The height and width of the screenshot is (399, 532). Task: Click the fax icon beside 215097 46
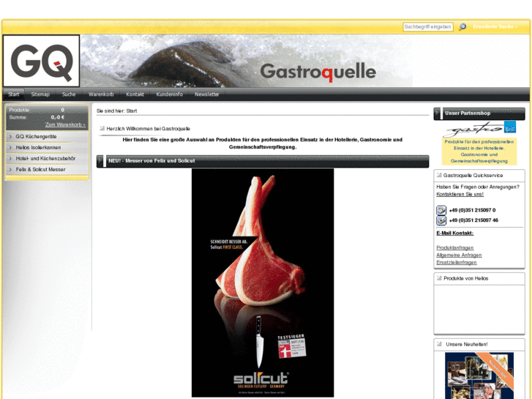pyautogui.click(x=441, y=220)
